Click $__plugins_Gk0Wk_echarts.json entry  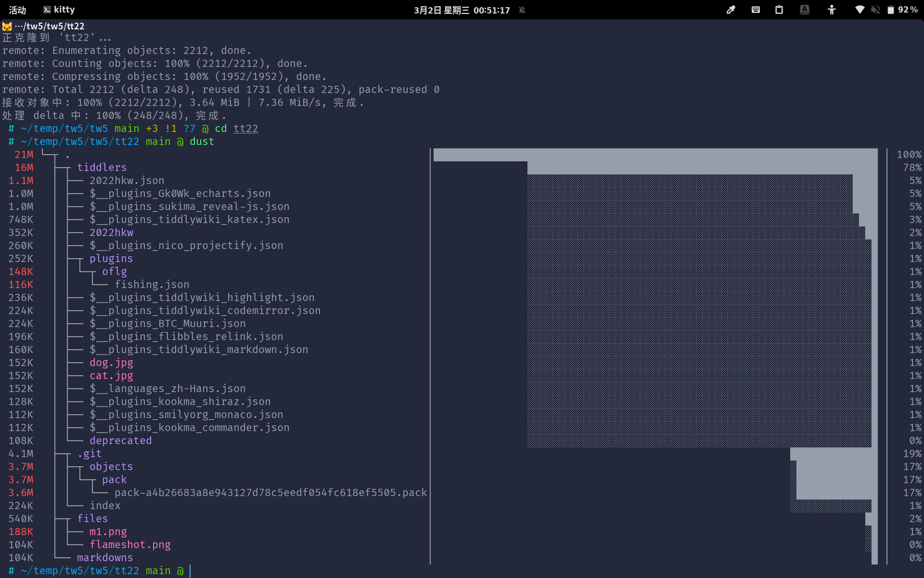[180, 194]
